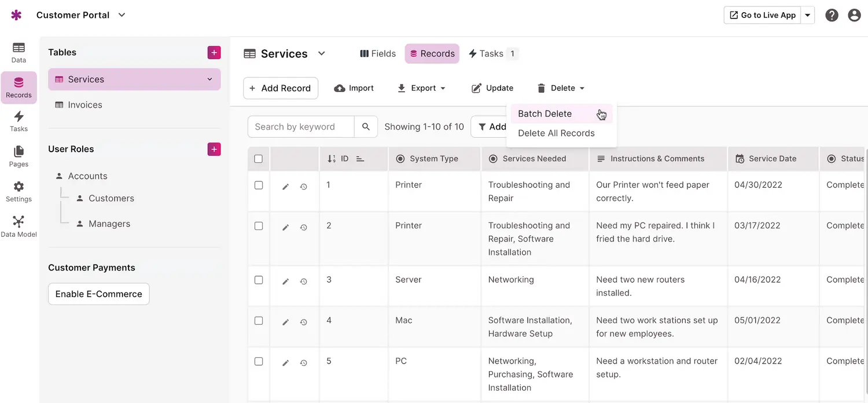Switch to the Fields tab
Viewport: 868px width, 403px height.
tap(378, 53)
